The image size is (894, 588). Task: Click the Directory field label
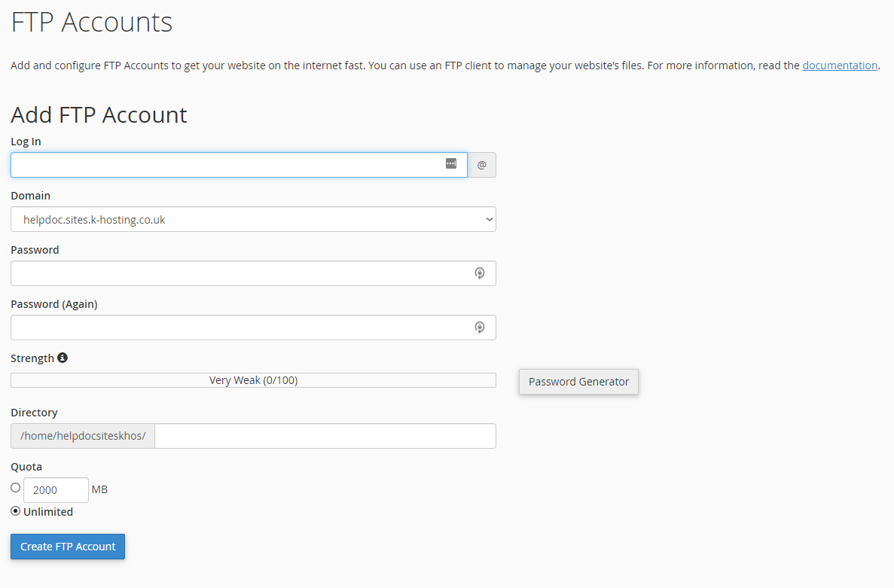click(34, 413)
